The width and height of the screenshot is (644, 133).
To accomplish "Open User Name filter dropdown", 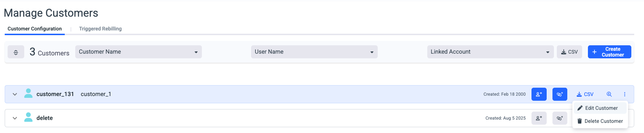I will click(x=314, y=52).
